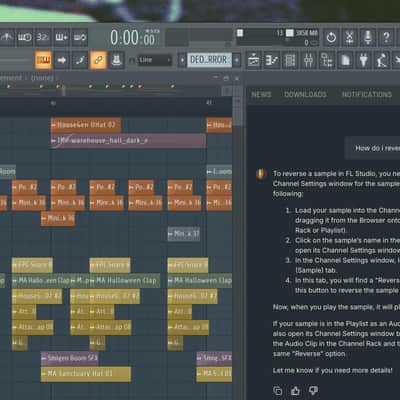Give thumbs up to chat answer

295,390
